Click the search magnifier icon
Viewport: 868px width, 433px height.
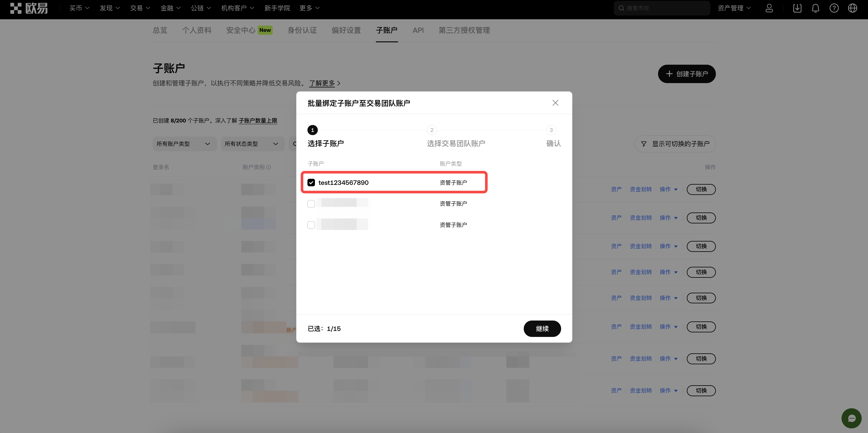click(x=622, y=8)
